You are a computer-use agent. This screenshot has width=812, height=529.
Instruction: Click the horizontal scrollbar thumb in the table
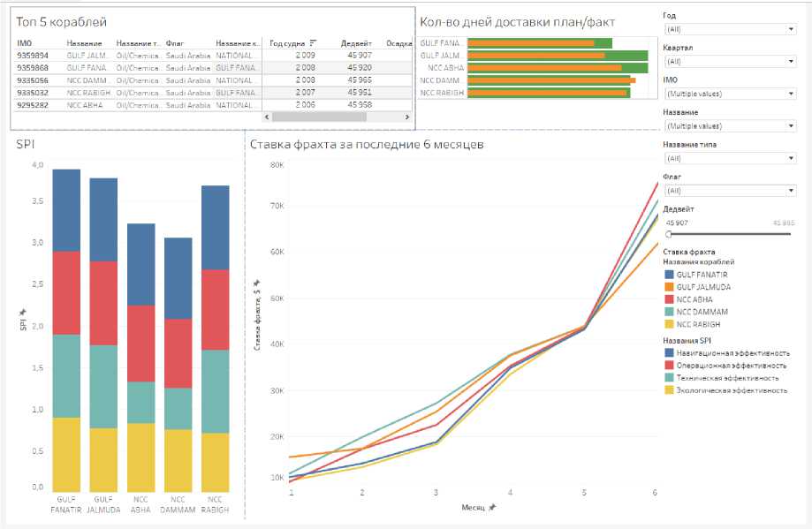(x=320, y=117)
